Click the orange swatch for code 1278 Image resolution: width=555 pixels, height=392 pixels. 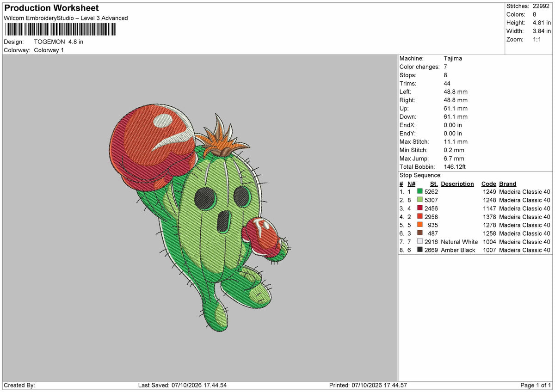point(420,225)
